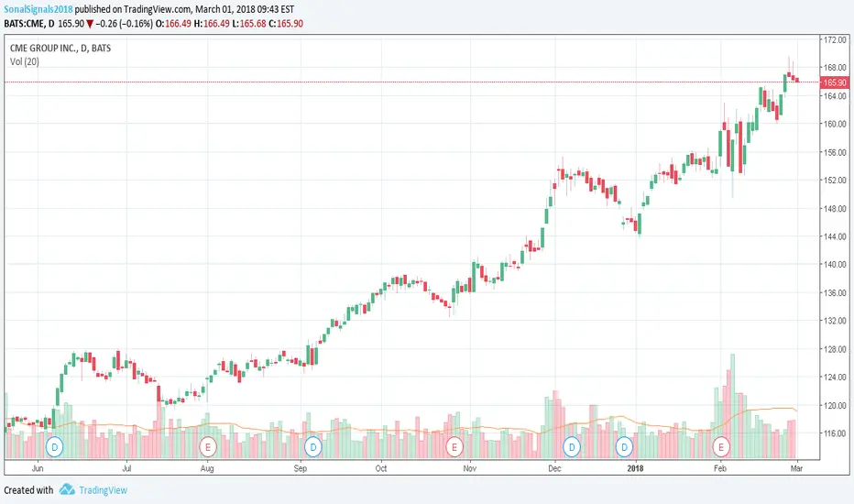Open the SonalSignals2018 author link
854x504 pixels.
point(38,9)
